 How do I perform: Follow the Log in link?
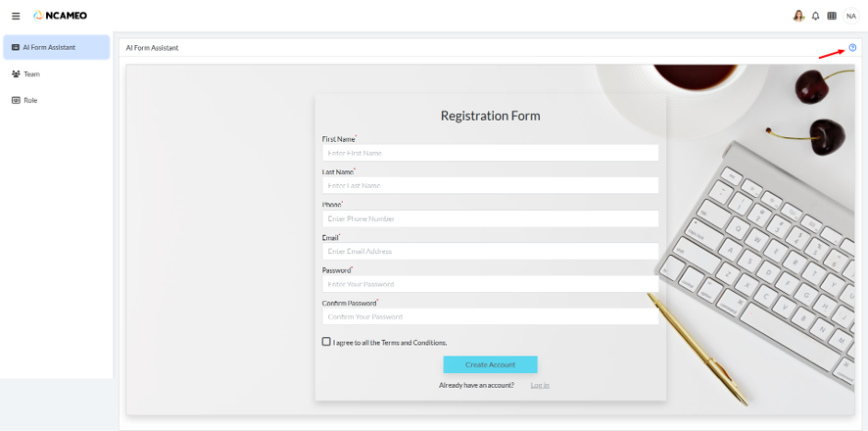540,385
